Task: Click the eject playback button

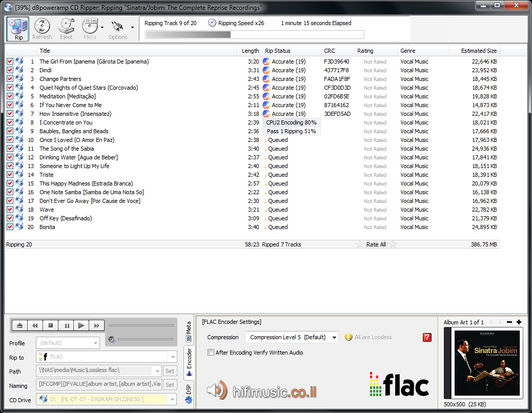Action: [x=19, y=325]
